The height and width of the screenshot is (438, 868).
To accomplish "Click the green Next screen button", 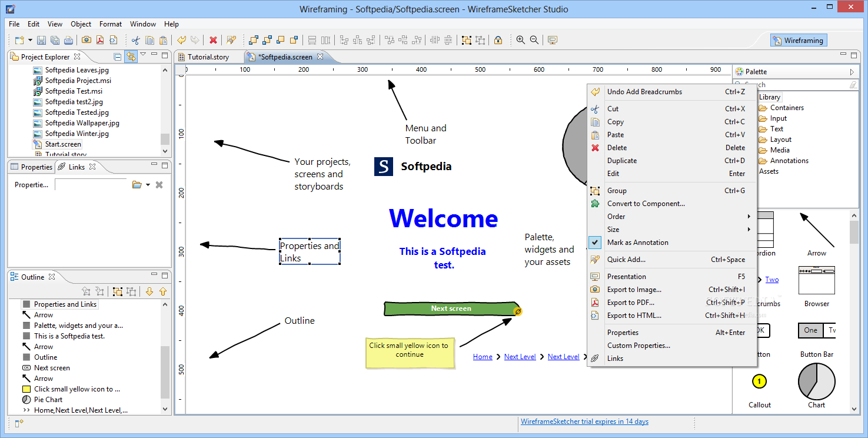I will tap(450, 308).
